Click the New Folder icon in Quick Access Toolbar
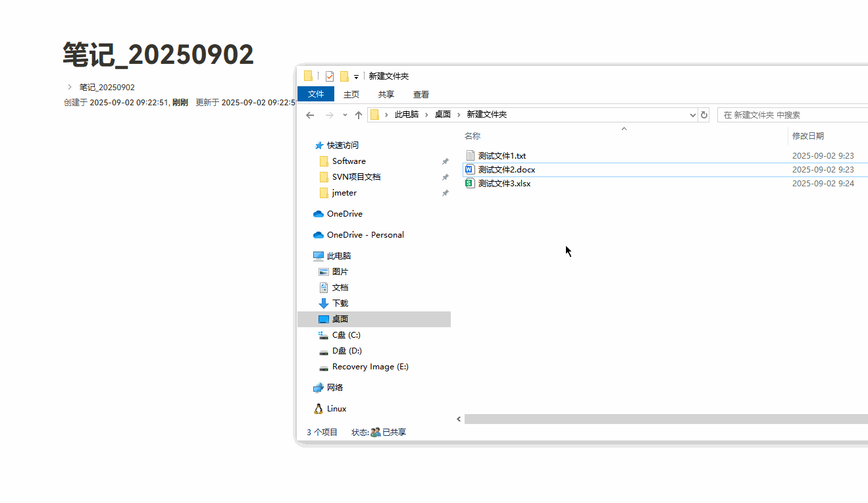Screen dimensions: 868x503 click(x=343, y=76)
